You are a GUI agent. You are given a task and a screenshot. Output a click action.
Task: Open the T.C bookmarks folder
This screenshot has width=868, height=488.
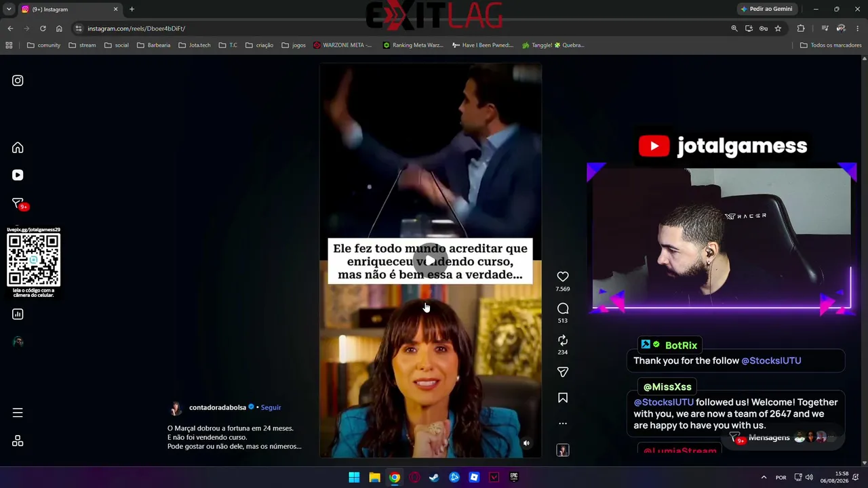click(x=228, y=45)
